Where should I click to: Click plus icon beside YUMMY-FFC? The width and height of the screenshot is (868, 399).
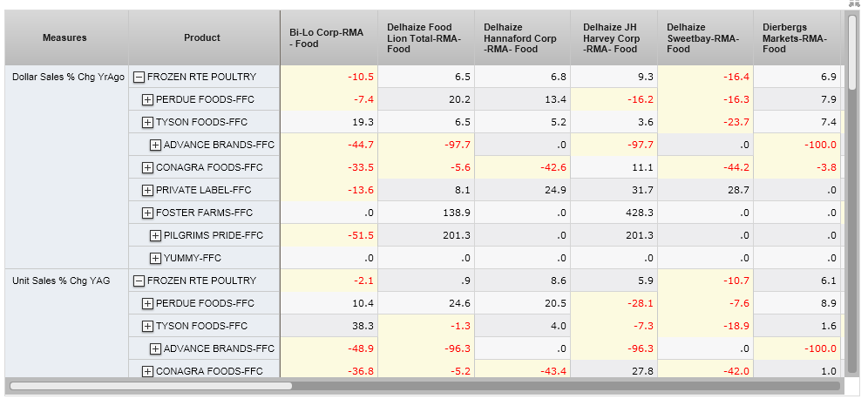[x=155, y=258]
